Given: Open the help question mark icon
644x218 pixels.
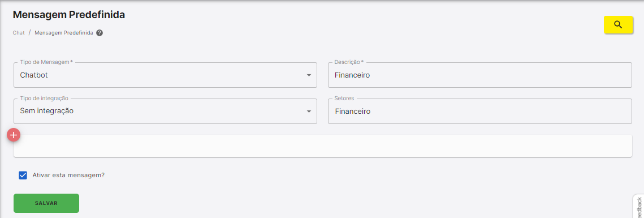Looking at the screenshot, I should (x=100, y=33).
